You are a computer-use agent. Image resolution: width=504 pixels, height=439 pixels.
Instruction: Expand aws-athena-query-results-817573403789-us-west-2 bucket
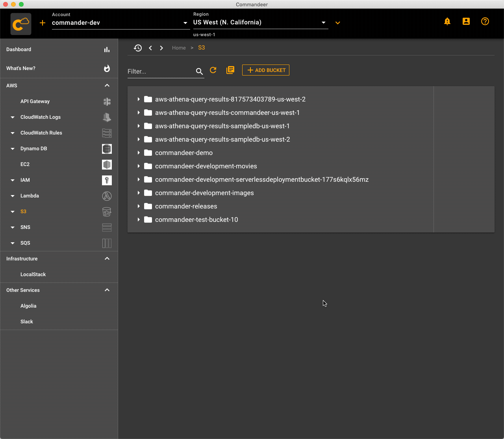click(x=139, y=99)
